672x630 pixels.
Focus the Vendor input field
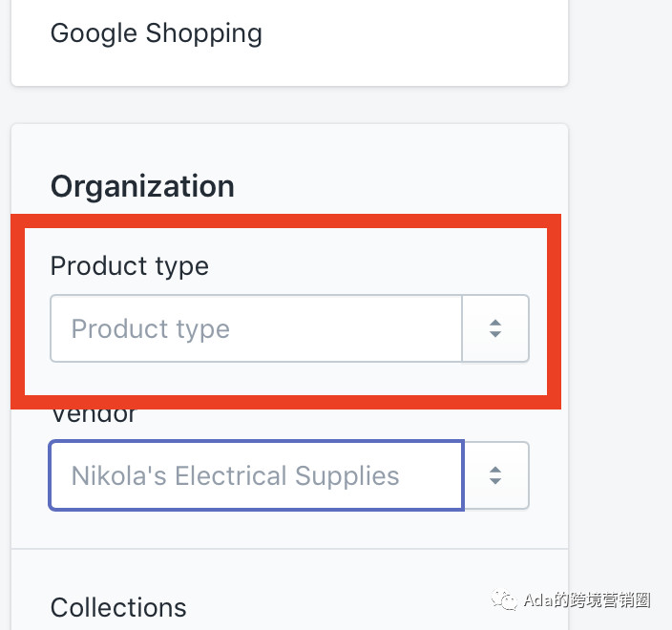[x=256, y=475]
